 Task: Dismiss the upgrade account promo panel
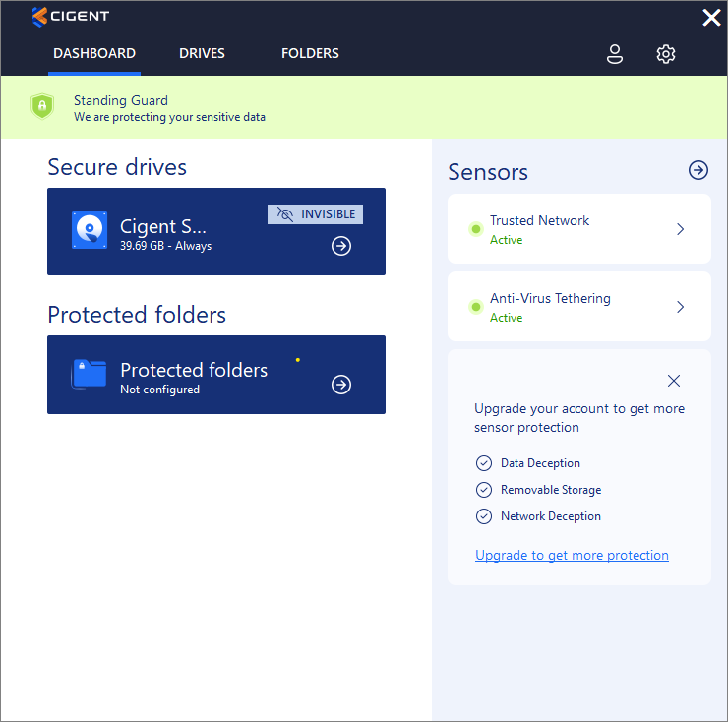(x=674, y=381)
